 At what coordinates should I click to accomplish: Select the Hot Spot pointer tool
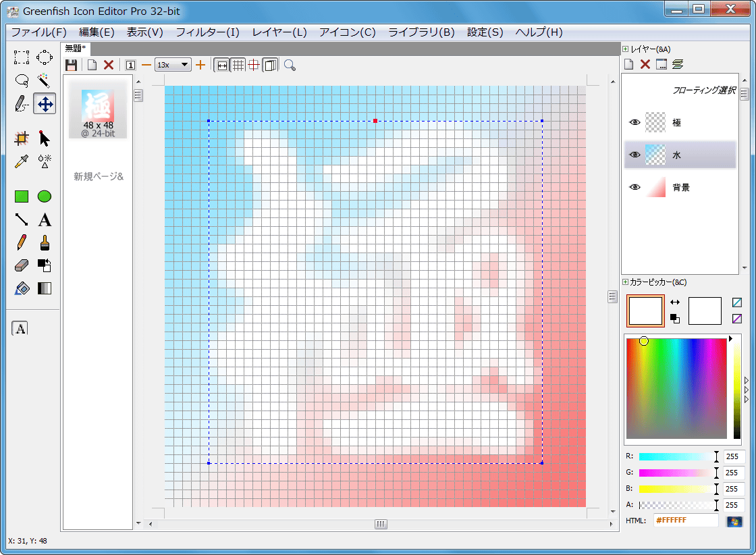click(45, 138)
